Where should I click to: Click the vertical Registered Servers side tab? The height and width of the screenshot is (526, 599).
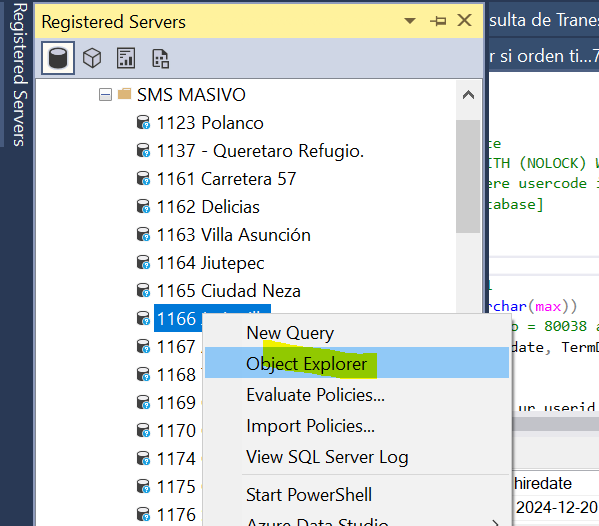click(19, 74)
